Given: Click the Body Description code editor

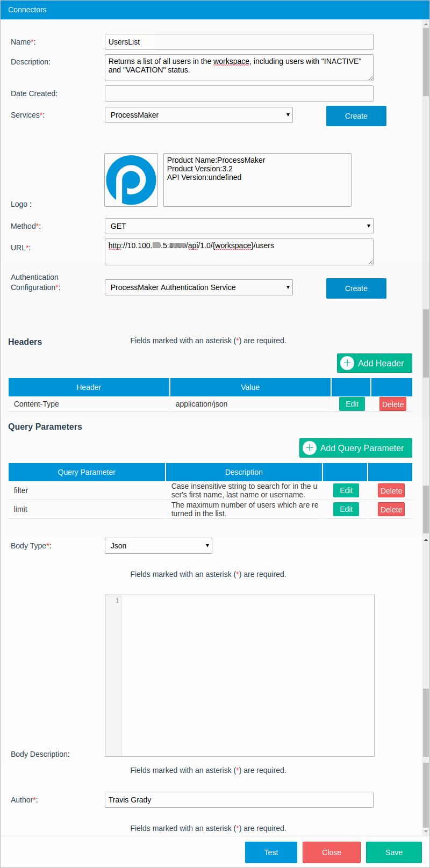Looking at the screenshot, I should pyautogui.click(x=247, y=675).
